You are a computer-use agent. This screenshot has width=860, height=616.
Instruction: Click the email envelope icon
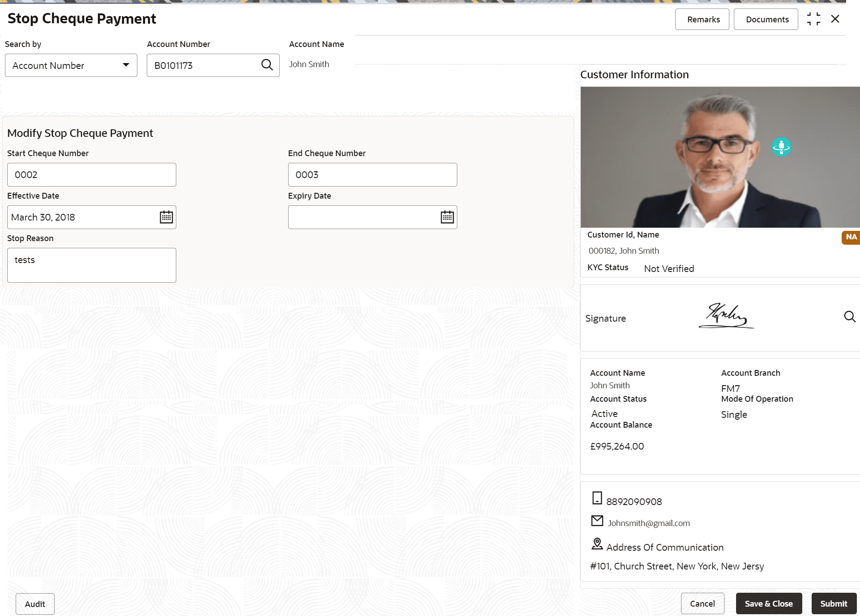click(597, 520)
